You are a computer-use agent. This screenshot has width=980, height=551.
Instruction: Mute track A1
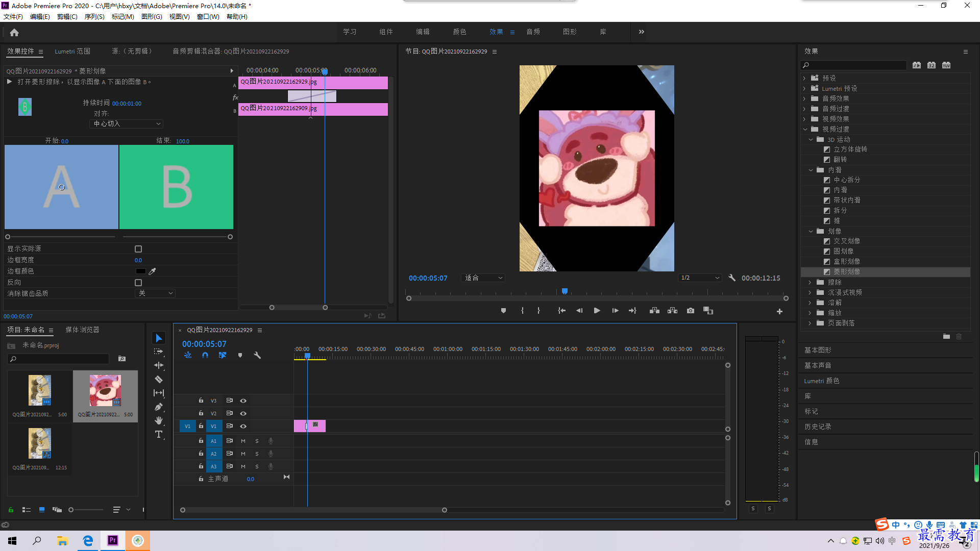(x=243, y=441)
